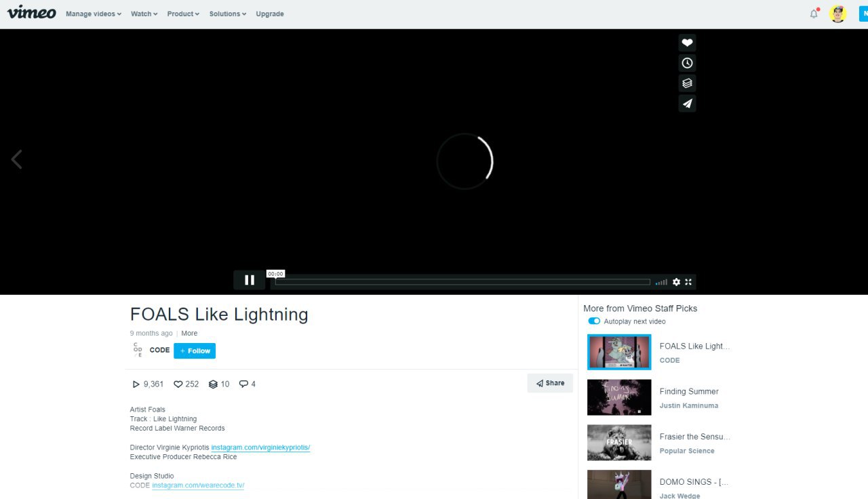
Task: Open Manage videos dropdown
Action: point(94,14)
